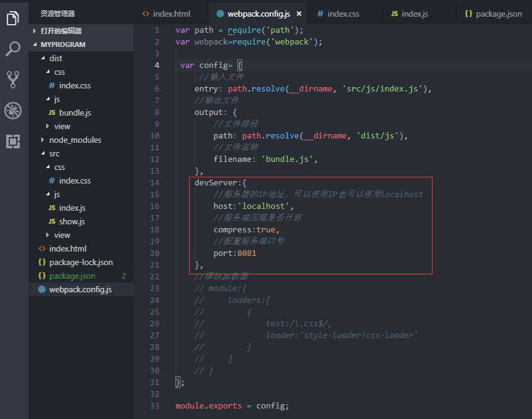Click the 'bundle.js' filename string in code

click(x=287, y=159)
